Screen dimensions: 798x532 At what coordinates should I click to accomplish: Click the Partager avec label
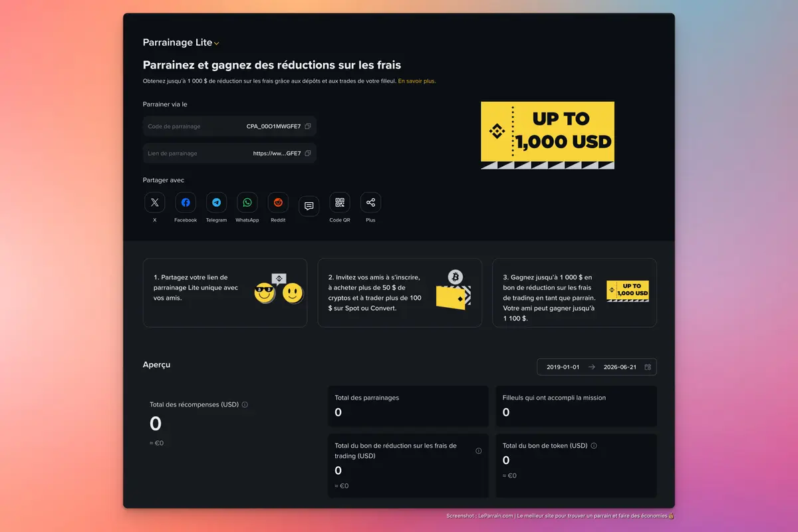tap(164, 180)
